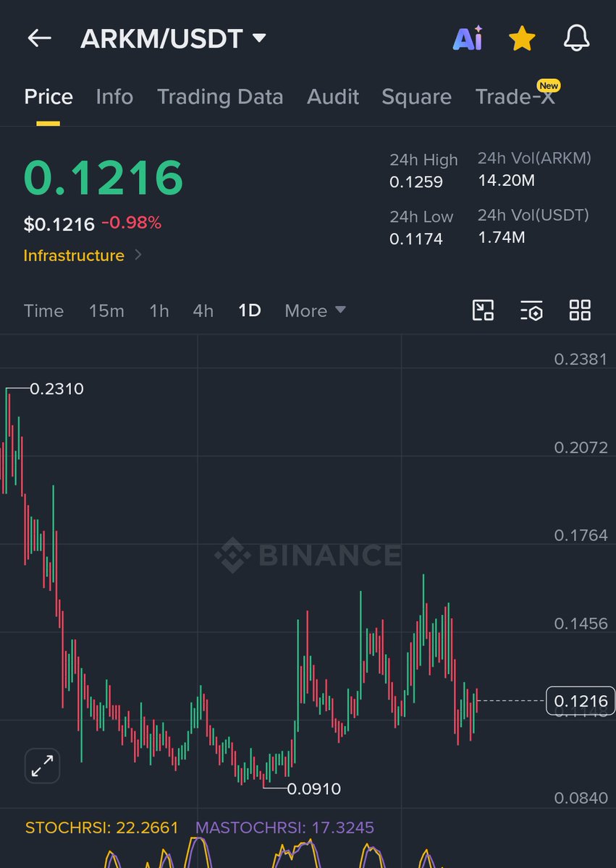616x868 pixels.
Task: Open the grid layout icon
Action: (580, 310)
